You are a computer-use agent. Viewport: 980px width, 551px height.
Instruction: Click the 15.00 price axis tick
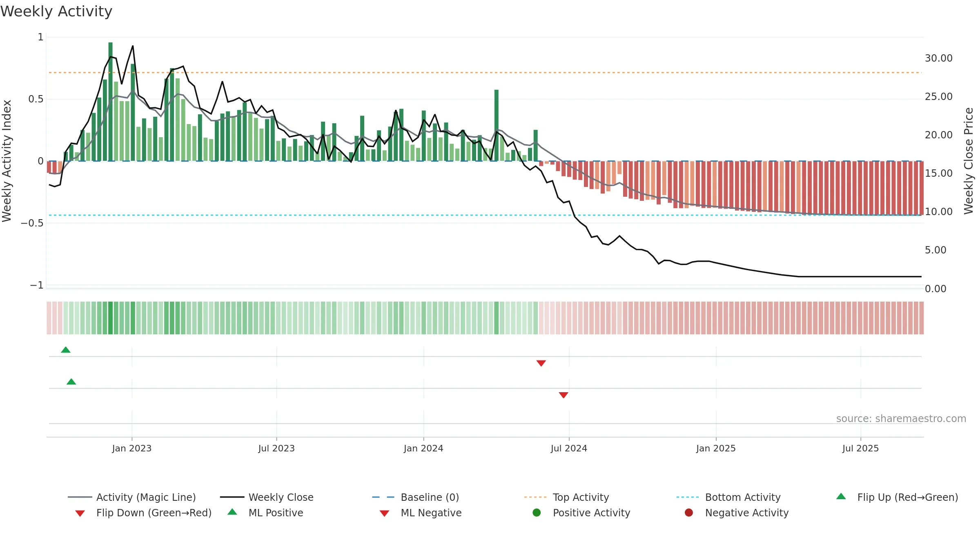click(939, 173)
